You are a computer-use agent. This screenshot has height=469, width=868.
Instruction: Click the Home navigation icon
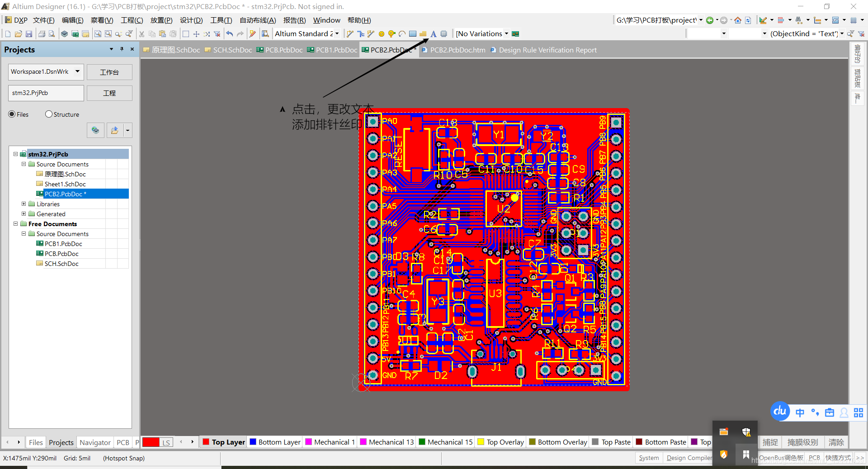[738, 20]
